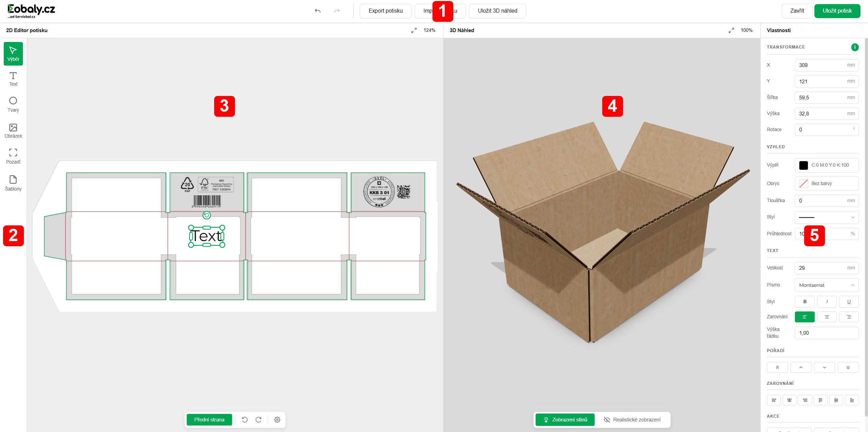Viewport: 868px width, 432px height.
Task: Select center text alignment
Action: pos(827,317)
